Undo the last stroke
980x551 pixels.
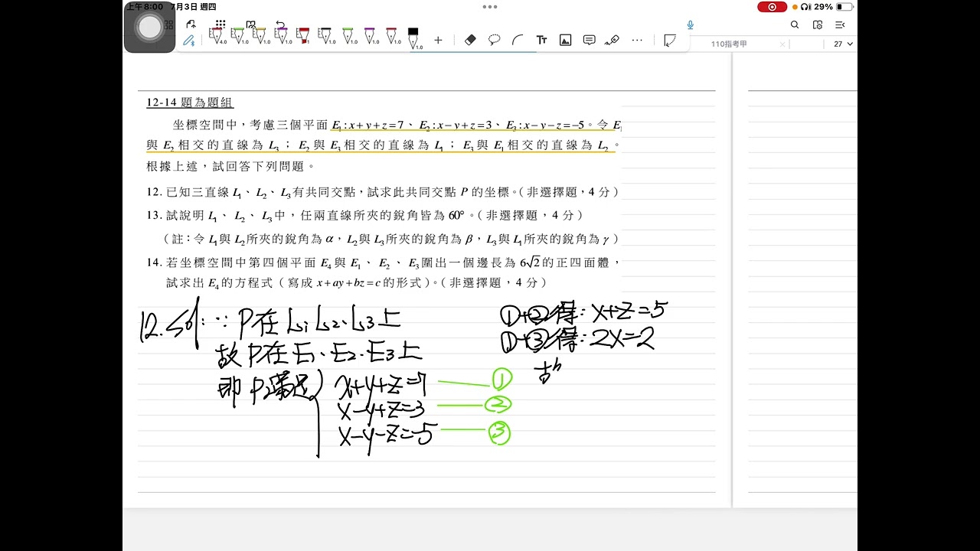coord(279,24)
